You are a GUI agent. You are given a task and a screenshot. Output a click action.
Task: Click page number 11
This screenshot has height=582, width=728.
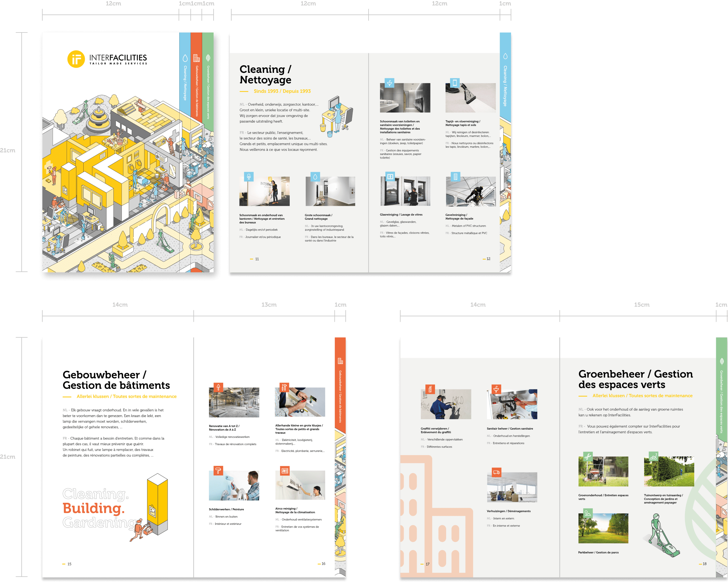(257, 259)
